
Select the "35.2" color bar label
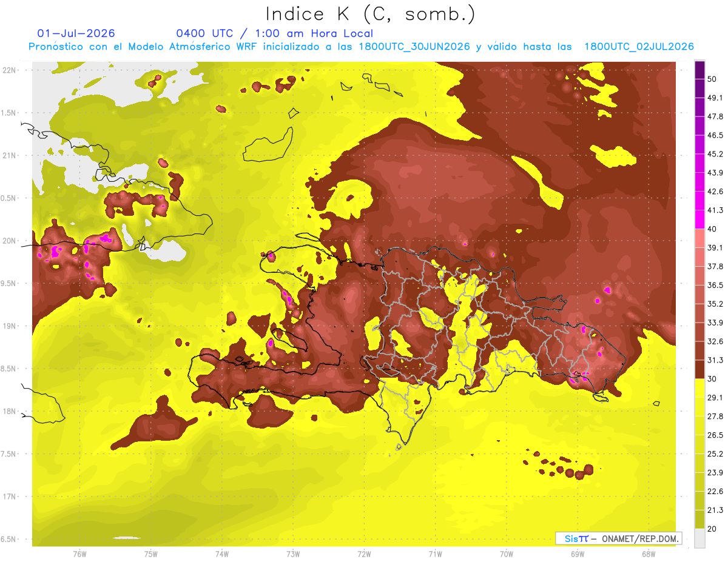coord(715,304)
